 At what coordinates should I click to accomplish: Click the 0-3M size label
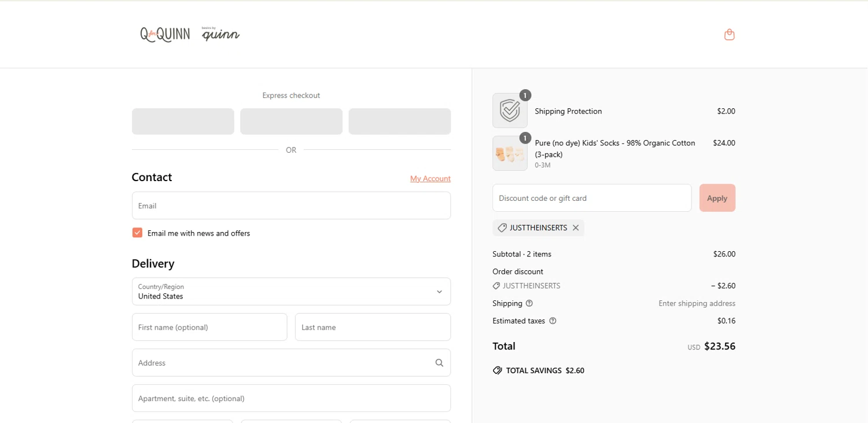tap(542, 165)
